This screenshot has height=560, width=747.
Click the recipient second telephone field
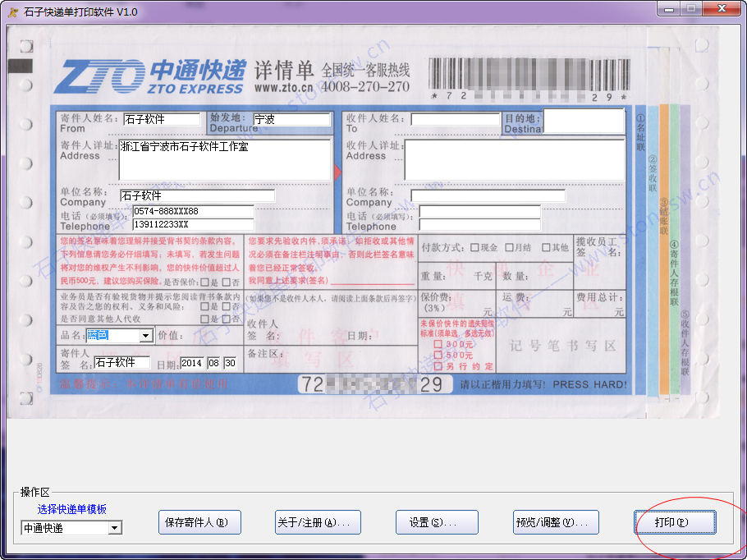479,224
